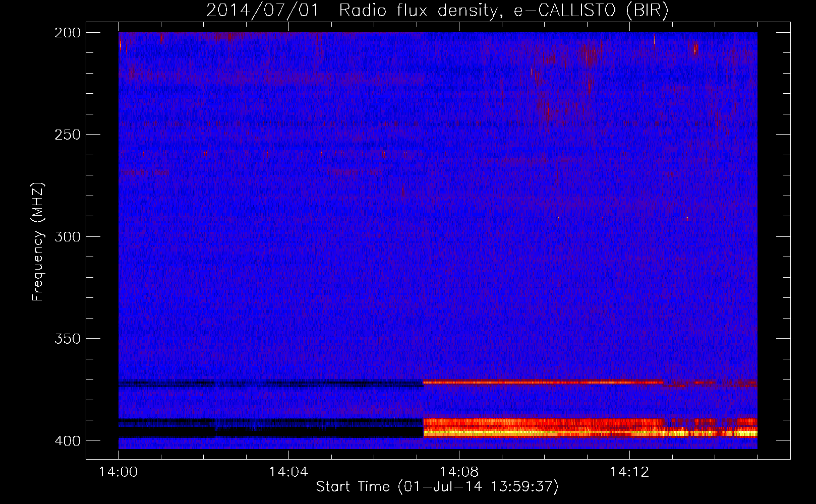This screenshot has height=504, width=816.
Task: Select the 'Frequency (MHZ)' axis label
Action: pos(38,242)
